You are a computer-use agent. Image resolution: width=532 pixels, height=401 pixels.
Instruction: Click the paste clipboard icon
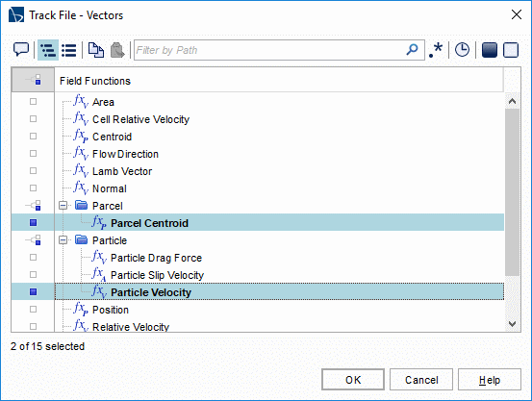(117, 50)
